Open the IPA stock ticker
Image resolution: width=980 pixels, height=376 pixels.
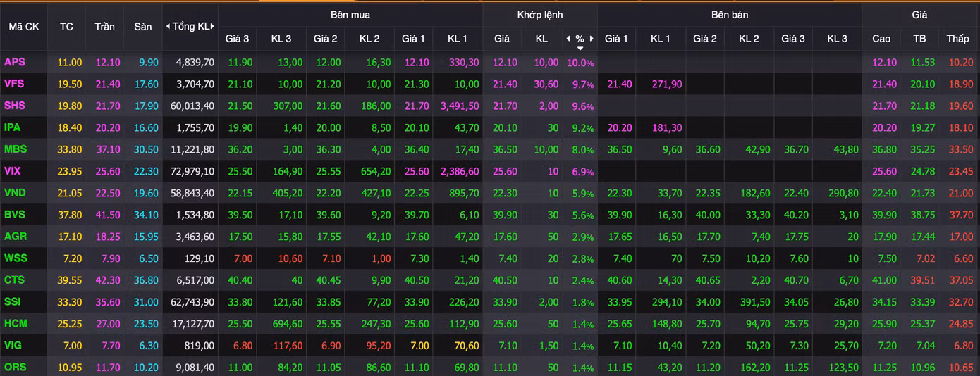13,127
